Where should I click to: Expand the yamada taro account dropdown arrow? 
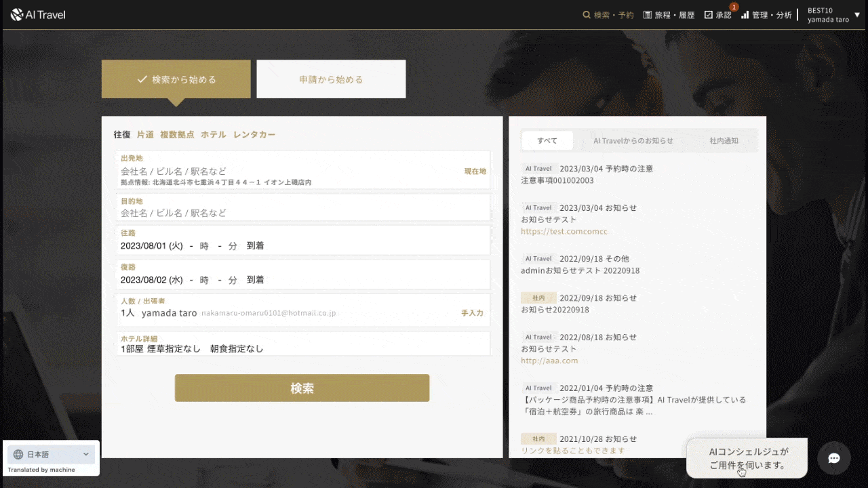pyautogui.click(x=857, y=15)
